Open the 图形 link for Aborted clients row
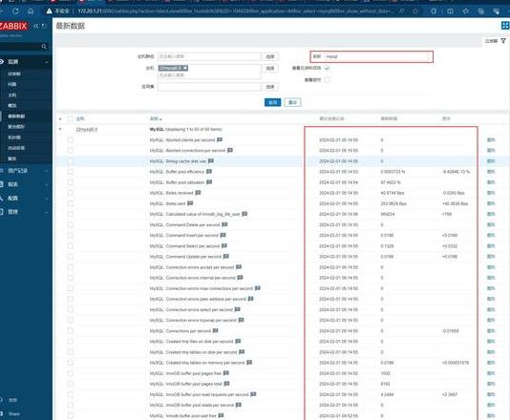Image resolution: width=510 pixels, height=420 pixels. pyautogui.click(x=491, y=139)
